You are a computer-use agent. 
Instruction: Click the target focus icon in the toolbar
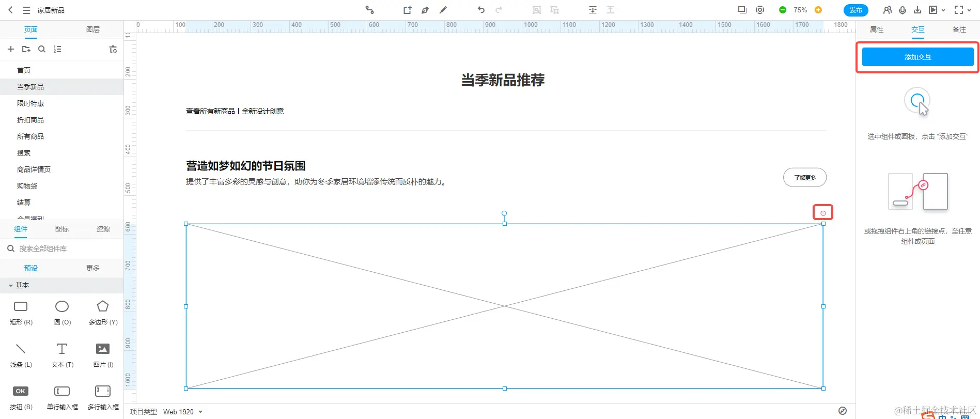pos(760,10)
